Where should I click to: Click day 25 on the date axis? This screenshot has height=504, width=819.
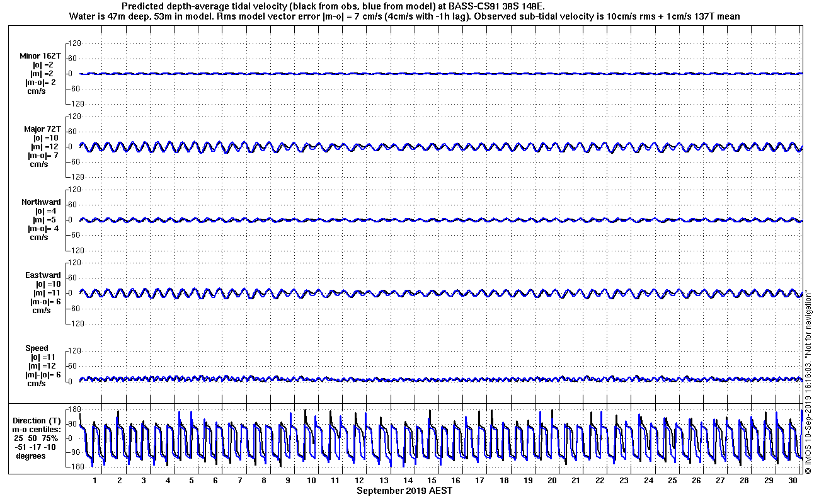point(672,481)
